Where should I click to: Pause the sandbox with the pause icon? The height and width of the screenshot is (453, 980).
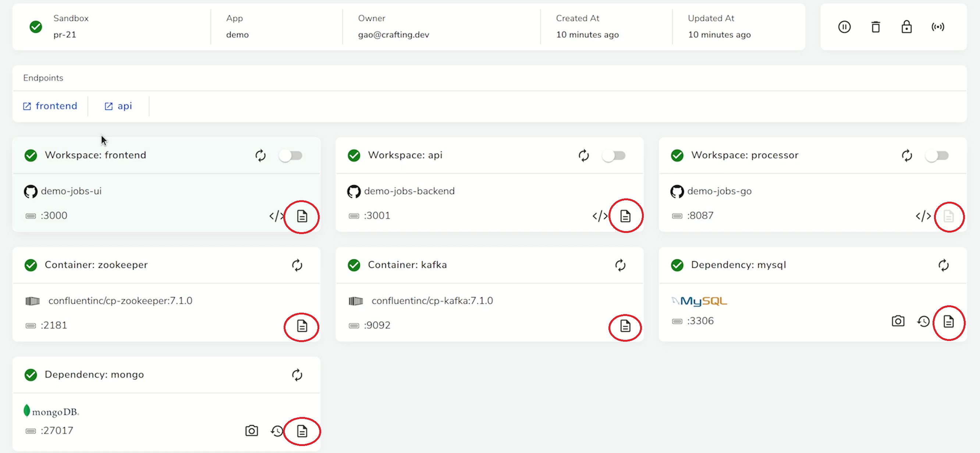pos(844,27)
